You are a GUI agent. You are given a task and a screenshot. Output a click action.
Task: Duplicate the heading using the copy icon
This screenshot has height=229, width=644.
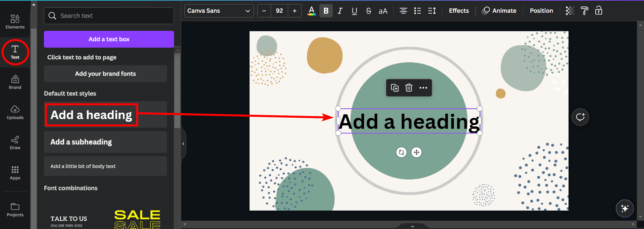point(395,88)
